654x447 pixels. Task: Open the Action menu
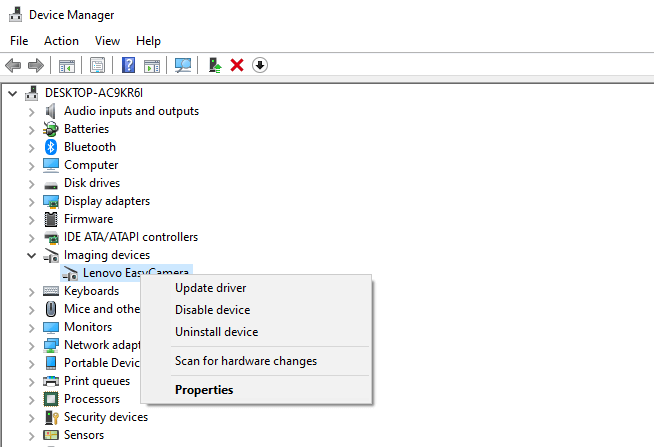61,41
